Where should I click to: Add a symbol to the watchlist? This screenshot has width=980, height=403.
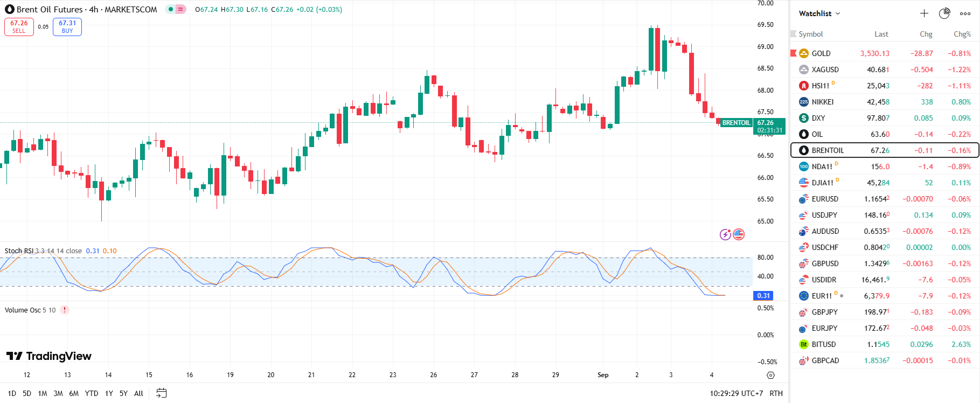(x=924, y=13)
